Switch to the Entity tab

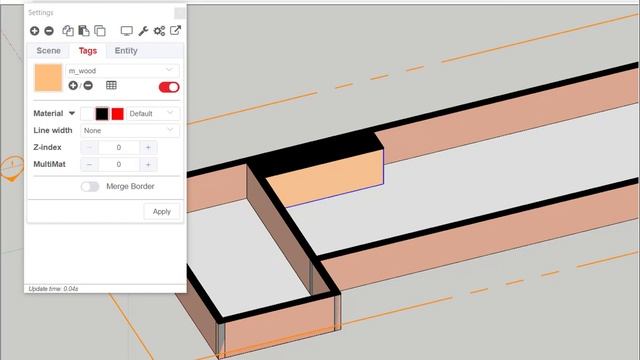pos(126,51)
